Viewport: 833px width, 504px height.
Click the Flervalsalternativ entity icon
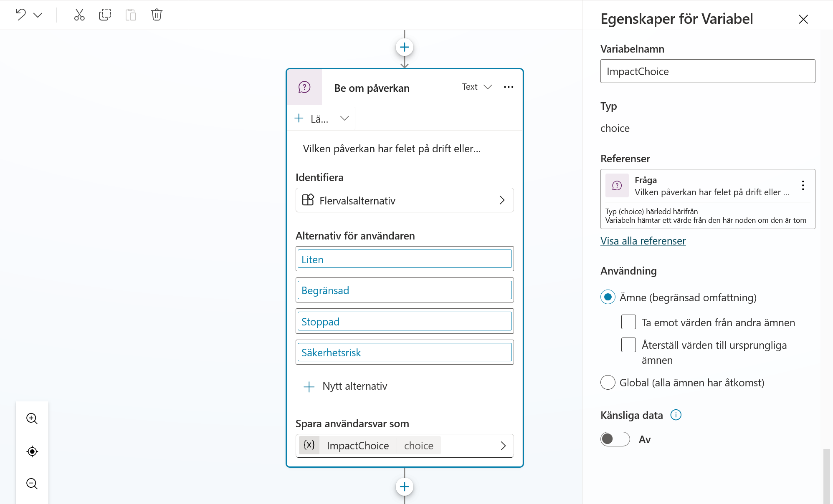click(308, 200)
